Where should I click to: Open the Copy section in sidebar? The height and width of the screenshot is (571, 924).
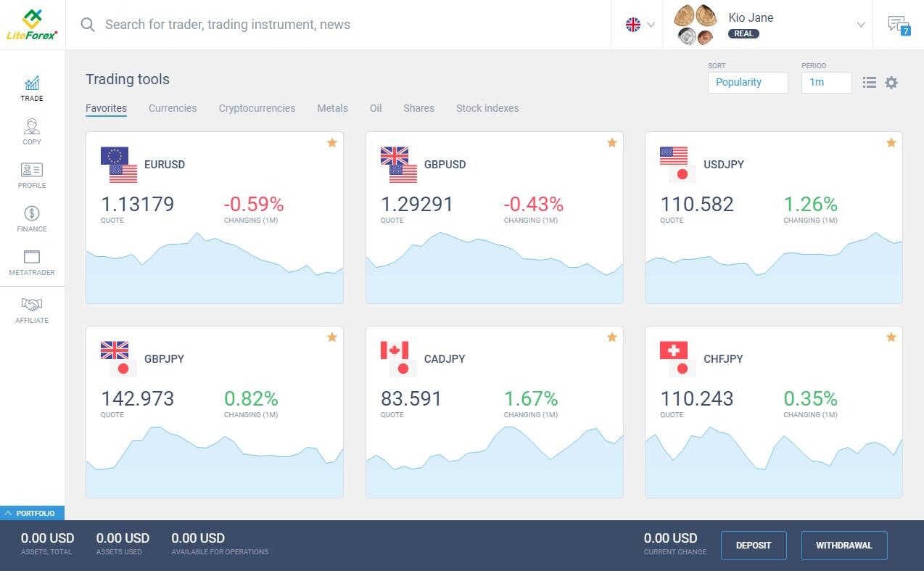tap(32, 132)
